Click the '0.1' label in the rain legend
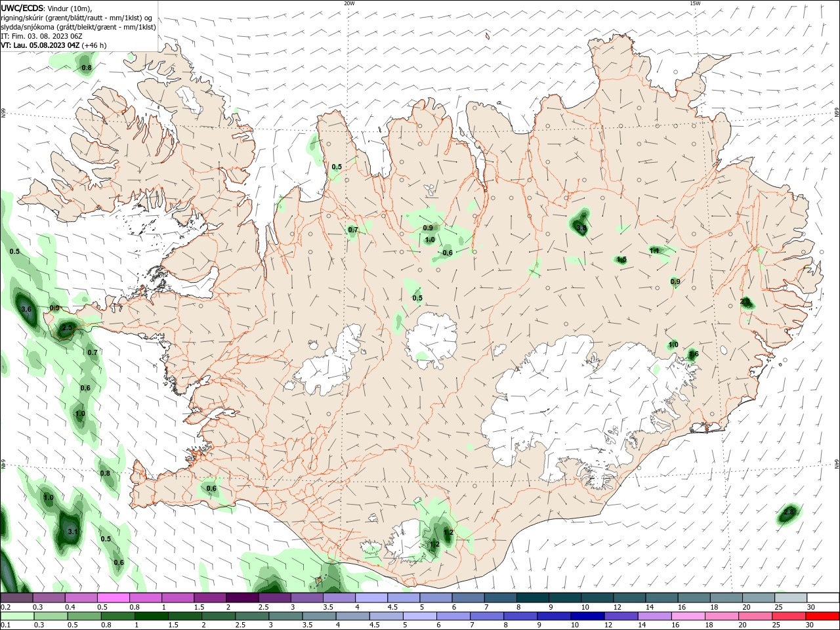Image resolution: width=840 pixels, height=630 pixels. coord(6,625)
